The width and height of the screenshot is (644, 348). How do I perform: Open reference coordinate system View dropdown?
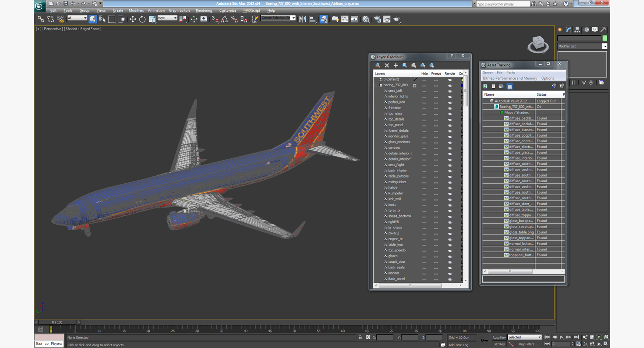(x=167, y=18)
